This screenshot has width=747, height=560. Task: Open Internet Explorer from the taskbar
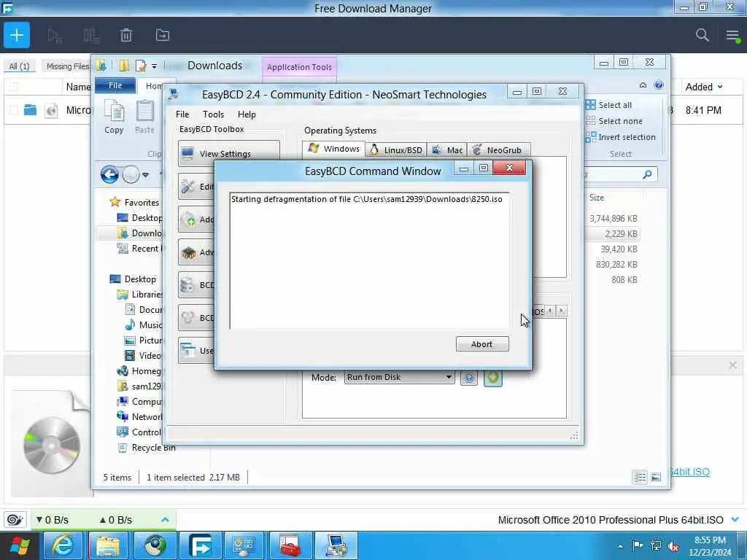(x=63, y=546)
